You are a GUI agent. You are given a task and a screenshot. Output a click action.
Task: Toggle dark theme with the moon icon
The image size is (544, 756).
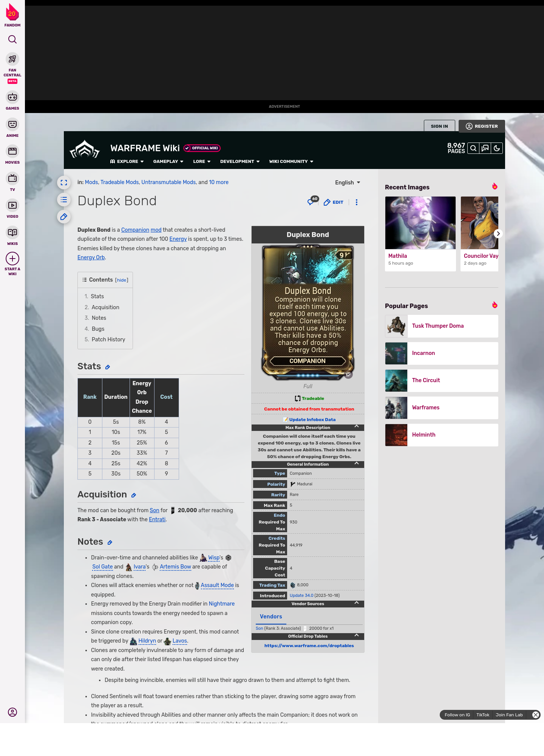click(x=497, y=148)
